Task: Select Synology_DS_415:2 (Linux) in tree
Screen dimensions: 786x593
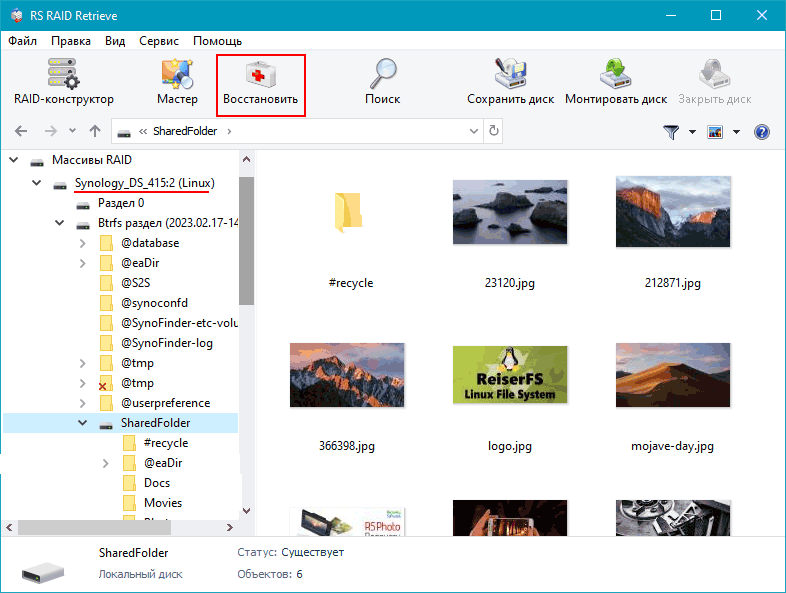Action: click(x=144, y=183)
